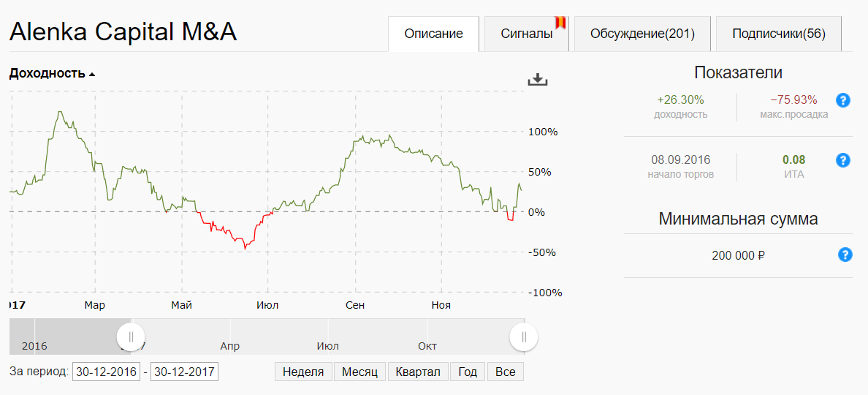Image resolution: width=868 pixels, height=395 pixels.
Task: Click the Сен month label on the chart axis
Action: (355, 305)
